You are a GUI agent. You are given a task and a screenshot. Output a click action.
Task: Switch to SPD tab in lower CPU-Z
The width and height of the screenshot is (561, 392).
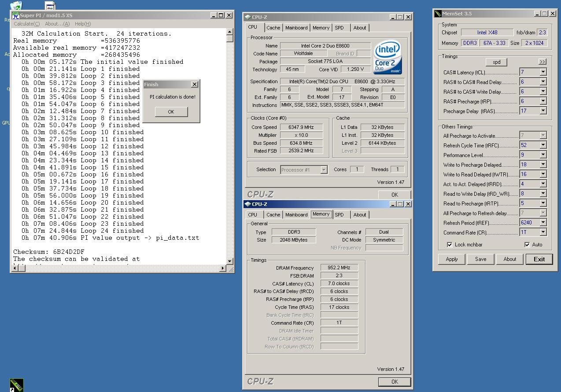tap(339, 215)
